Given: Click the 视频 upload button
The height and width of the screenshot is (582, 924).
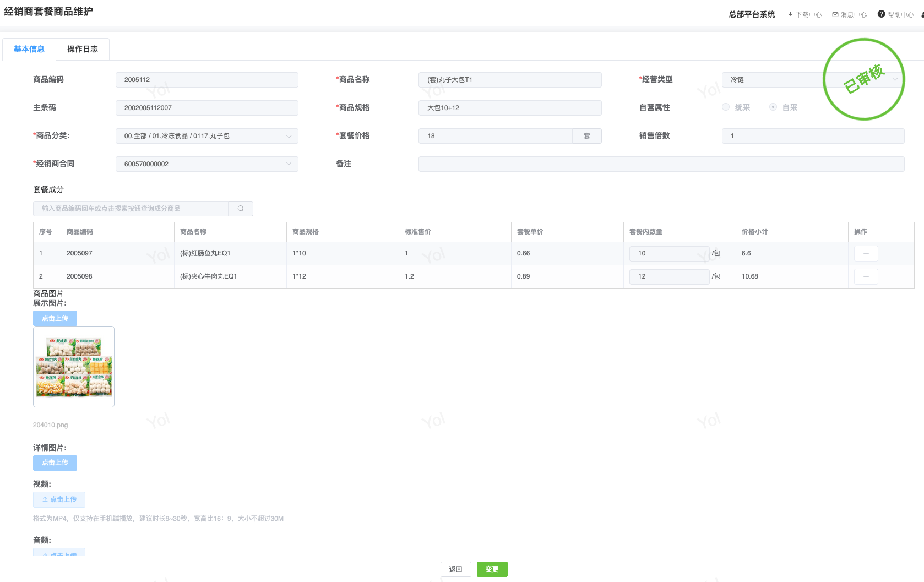Looking at the screenshot, I should tap(59, 499).
